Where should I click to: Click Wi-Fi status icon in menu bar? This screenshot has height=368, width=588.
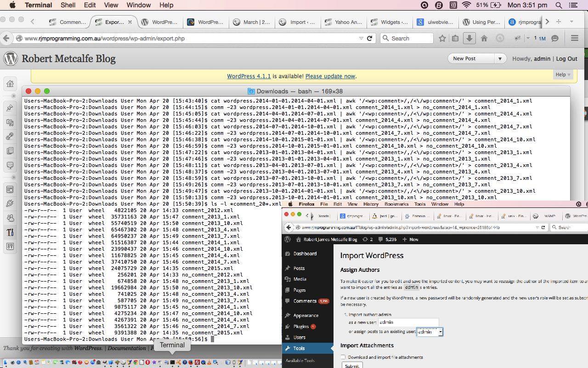[466, 5]
